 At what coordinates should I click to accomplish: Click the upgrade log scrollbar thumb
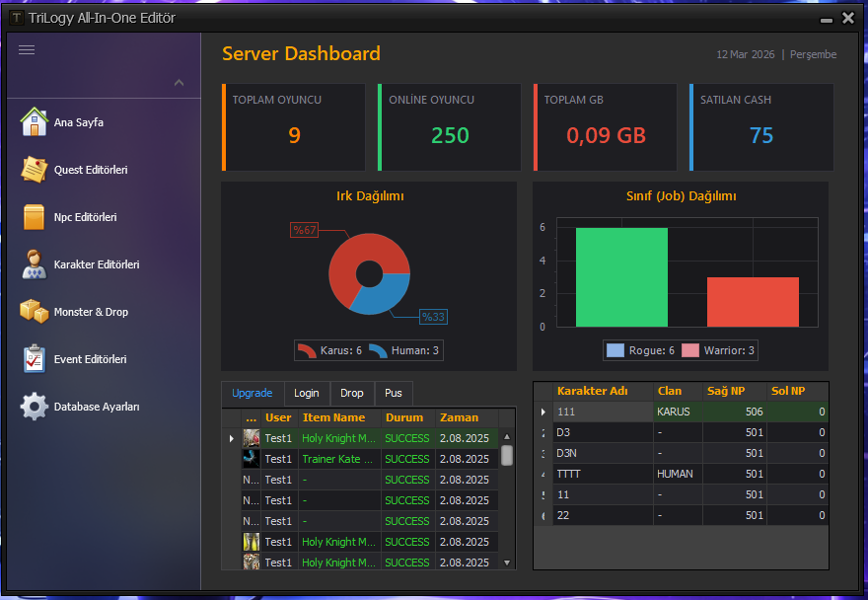click(x=507, y=455)
